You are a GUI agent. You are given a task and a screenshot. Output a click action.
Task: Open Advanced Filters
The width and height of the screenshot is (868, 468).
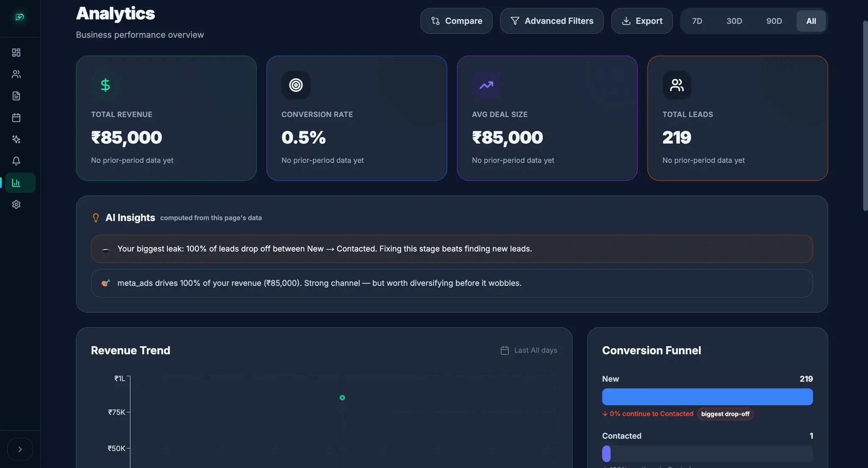click(x=552, y=21)
